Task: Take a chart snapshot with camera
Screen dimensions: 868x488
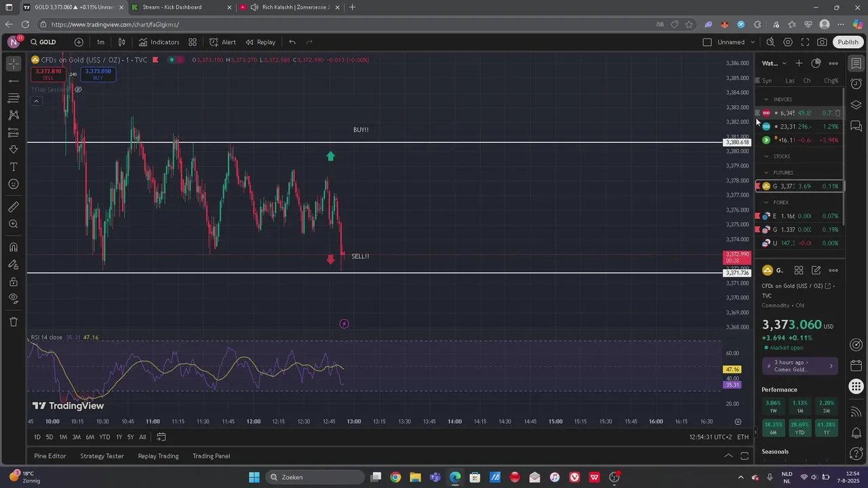Action: (x=822, y=42)
